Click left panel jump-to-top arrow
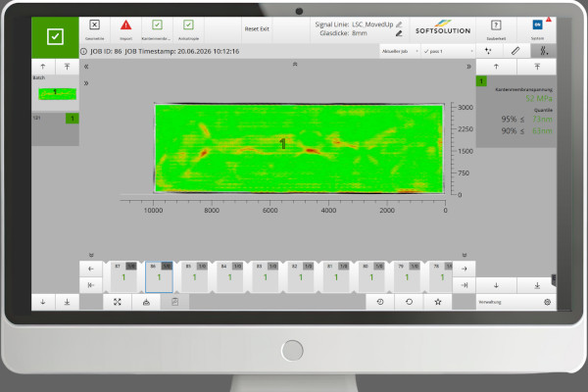The width and height of the screenshot is (588, 392). 67,67
